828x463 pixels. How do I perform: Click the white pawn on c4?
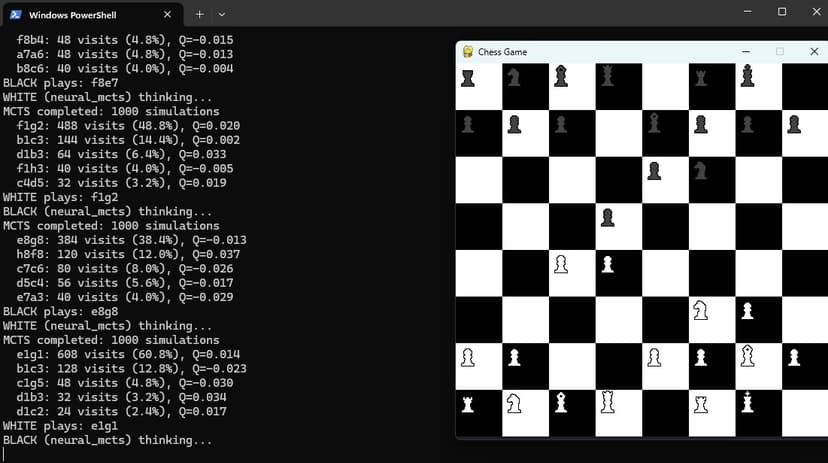coord(561,264)
